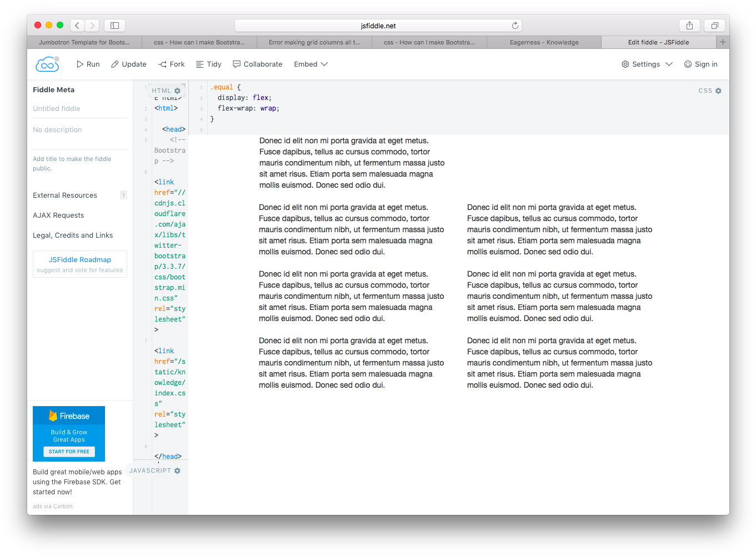756x556 pixels.
Task: Open the Settings dropdown menu
Action: (x=647, y=64)
